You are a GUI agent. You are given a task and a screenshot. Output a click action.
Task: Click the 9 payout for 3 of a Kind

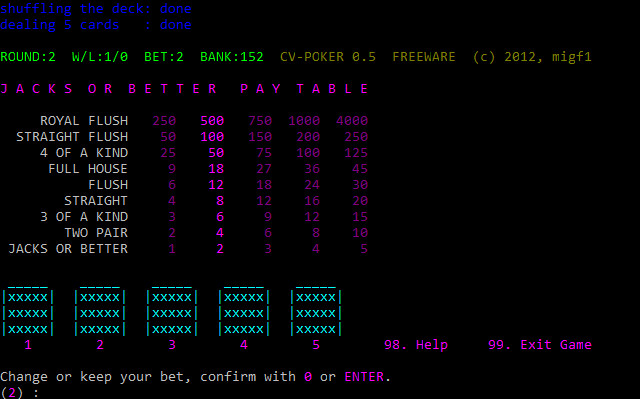pos(268,217)
